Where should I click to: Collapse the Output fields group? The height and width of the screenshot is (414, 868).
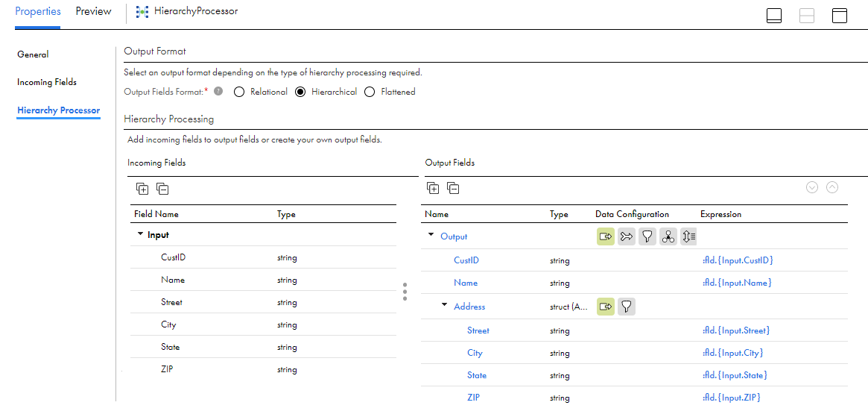[431, 236]
